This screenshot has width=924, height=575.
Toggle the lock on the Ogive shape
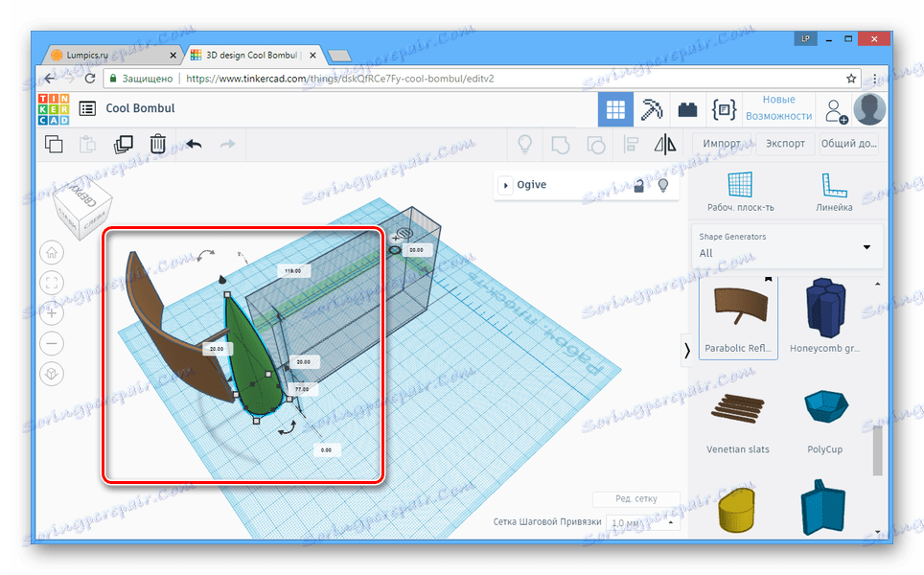(x=639, y=185)
